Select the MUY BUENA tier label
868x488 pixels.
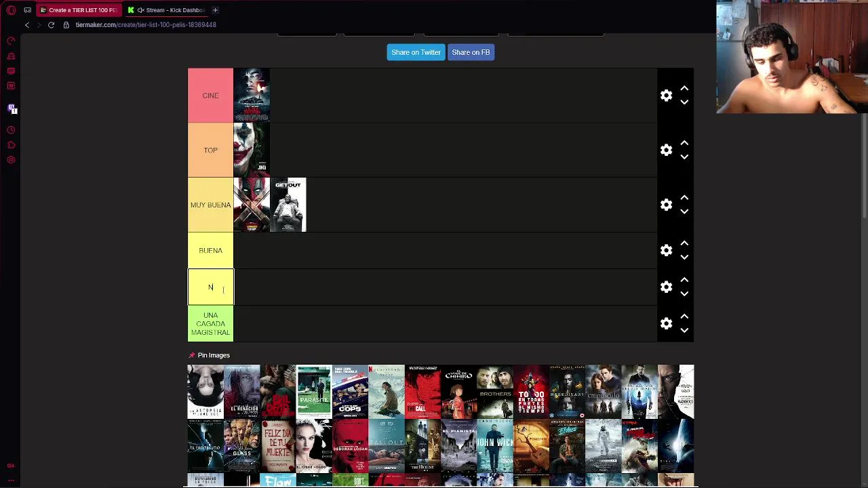[x=210, y=205]
